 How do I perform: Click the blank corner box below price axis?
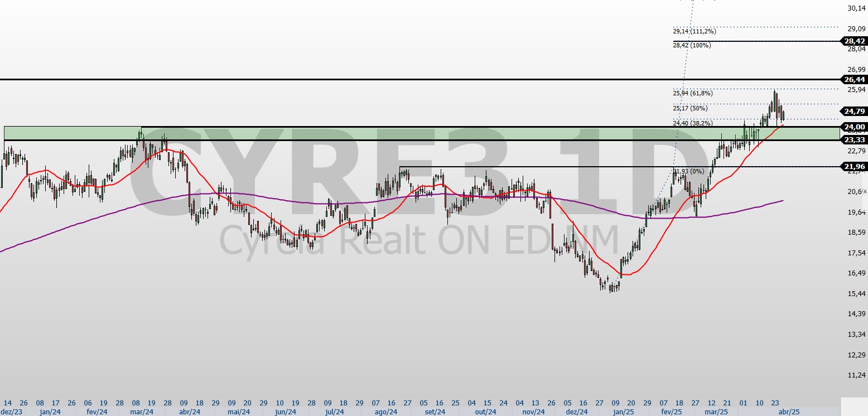[854, 406]
